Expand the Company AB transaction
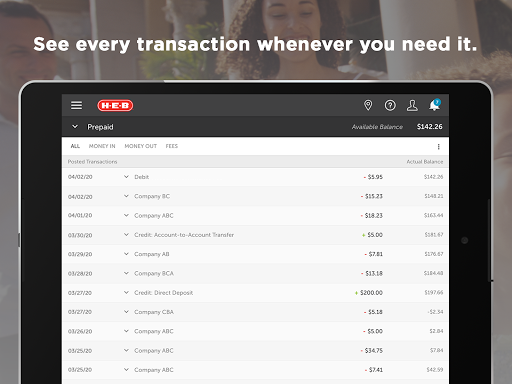The image size is (512, 384). [126, 254]
